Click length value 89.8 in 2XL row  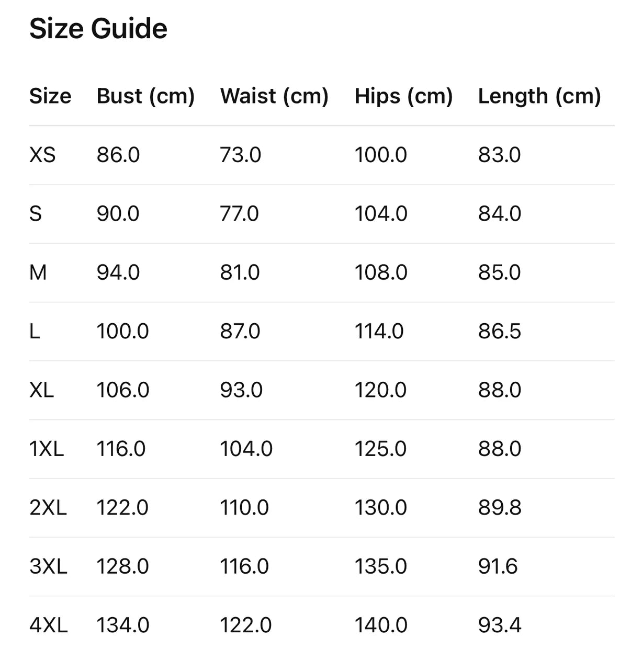pos(500,508)
